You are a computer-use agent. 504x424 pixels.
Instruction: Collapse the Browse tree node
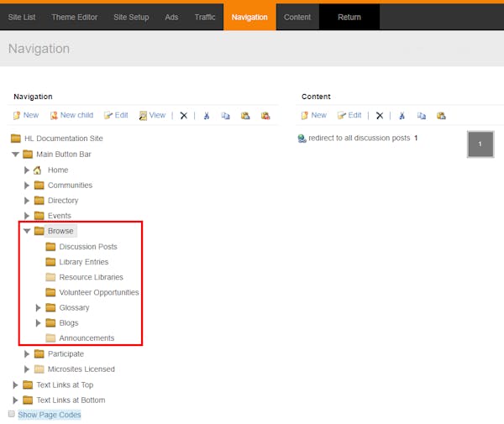27,231
